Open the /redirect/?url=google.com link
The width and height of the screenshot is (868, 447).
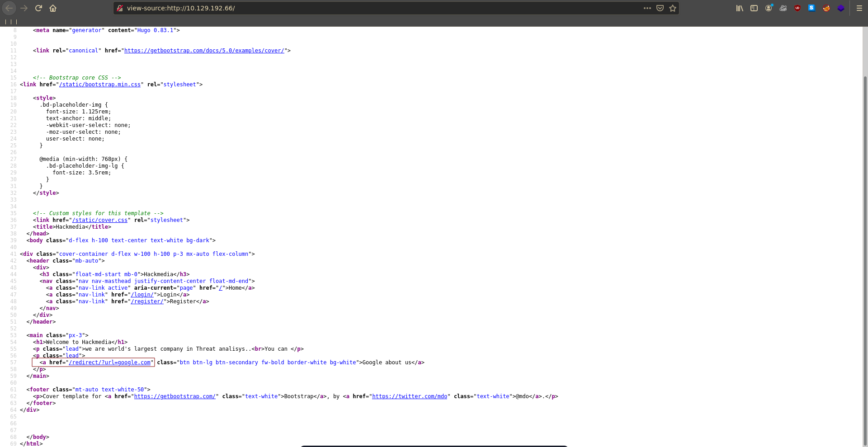click(x=109, y=362)
